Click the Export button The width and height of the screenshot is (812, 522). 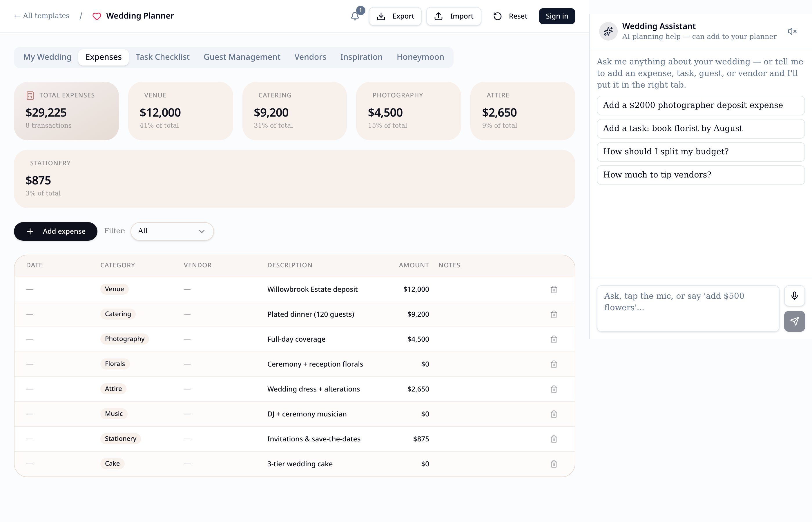(x=395, y=16)
